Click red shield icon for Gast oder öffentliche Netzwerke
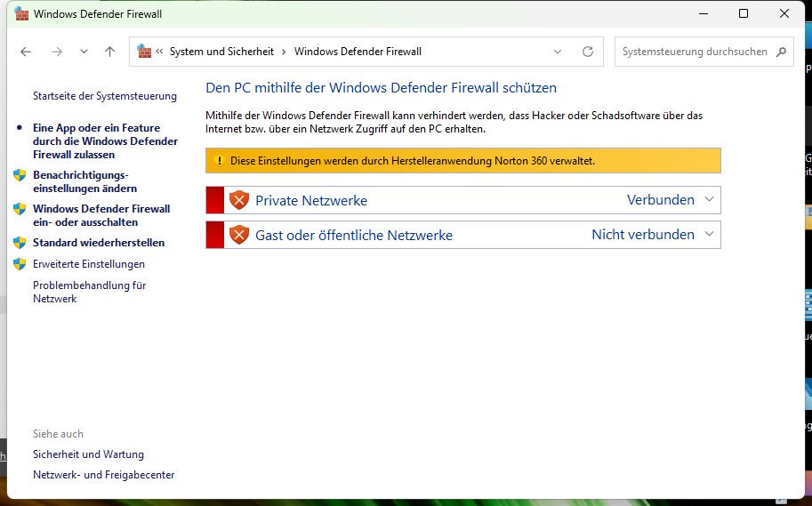 coord(238,235)
